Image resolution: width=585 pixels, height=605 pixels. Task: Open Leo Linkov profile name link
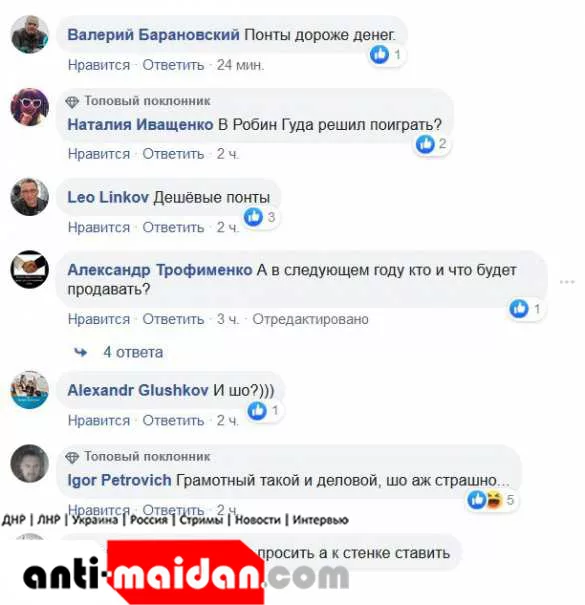(x=108, y=197)
